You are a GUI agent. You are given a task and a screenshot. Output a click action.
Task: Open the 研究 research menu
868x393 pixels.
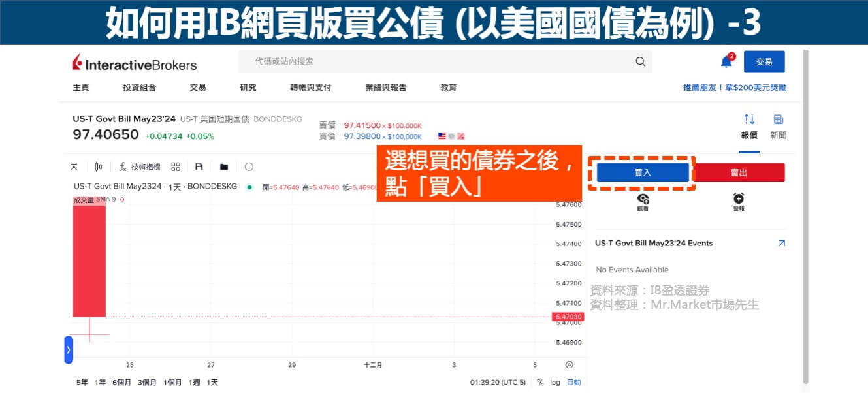(248, 87)
